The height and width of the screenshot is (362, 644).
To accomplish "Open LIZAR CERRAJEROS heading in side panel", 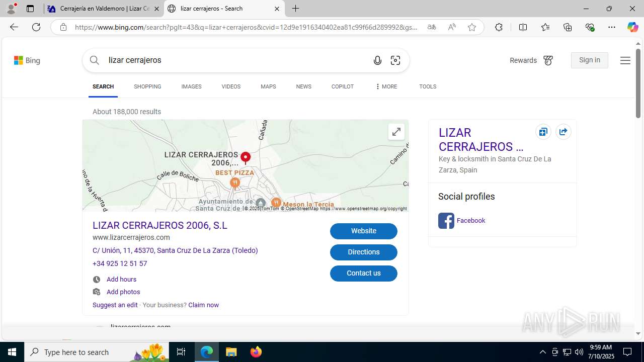I will [x=481, y=140].
